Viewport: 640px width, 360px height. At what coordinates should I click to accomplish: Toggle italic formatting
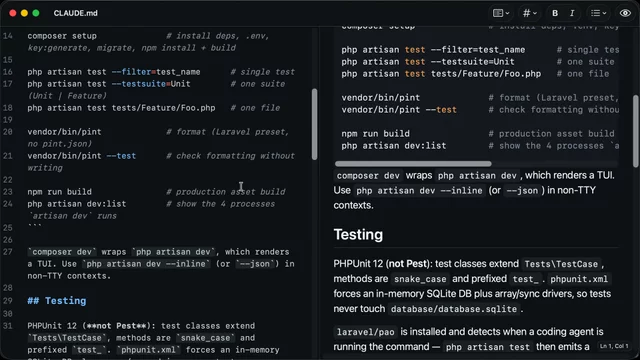click(x=572, y=13)
